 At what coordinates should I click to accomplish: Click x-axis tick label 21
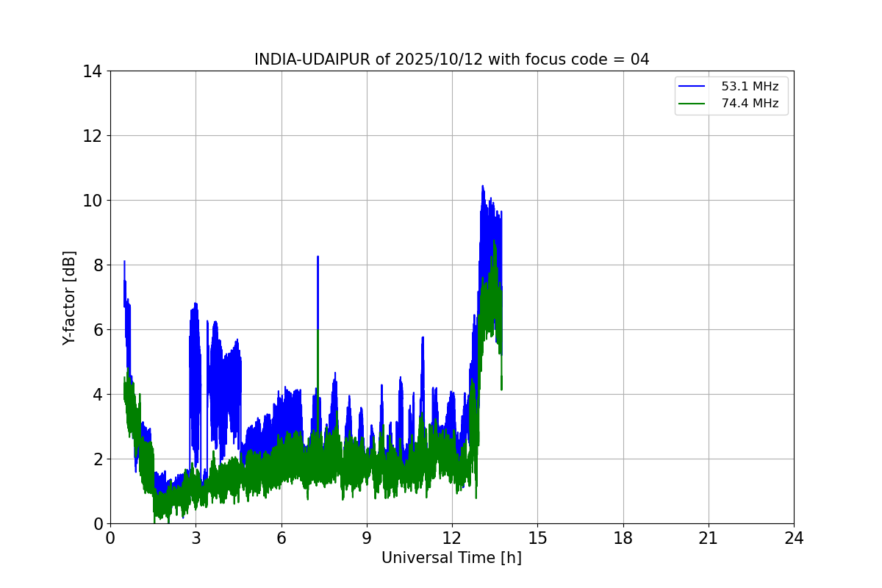pos(709,539)
